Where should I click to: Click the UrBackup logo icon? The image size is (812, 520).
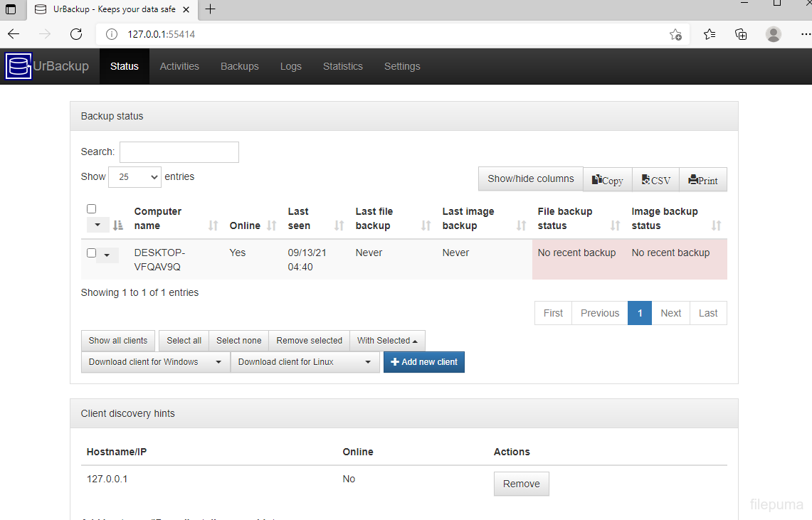coord(19,66)
